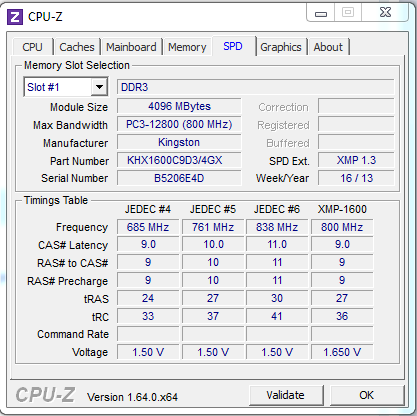This screenshot has height=416, width=417.
Task: Select the Max Bandwidth PC3-12800 field
Action: [179, 124]
